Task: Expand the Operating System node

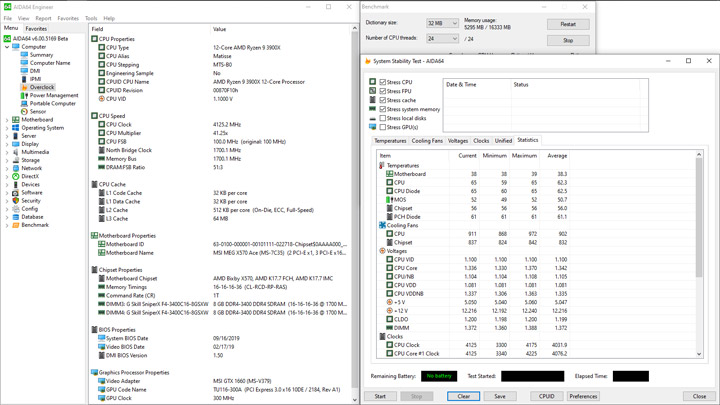Action: click(x=7, y=128)
